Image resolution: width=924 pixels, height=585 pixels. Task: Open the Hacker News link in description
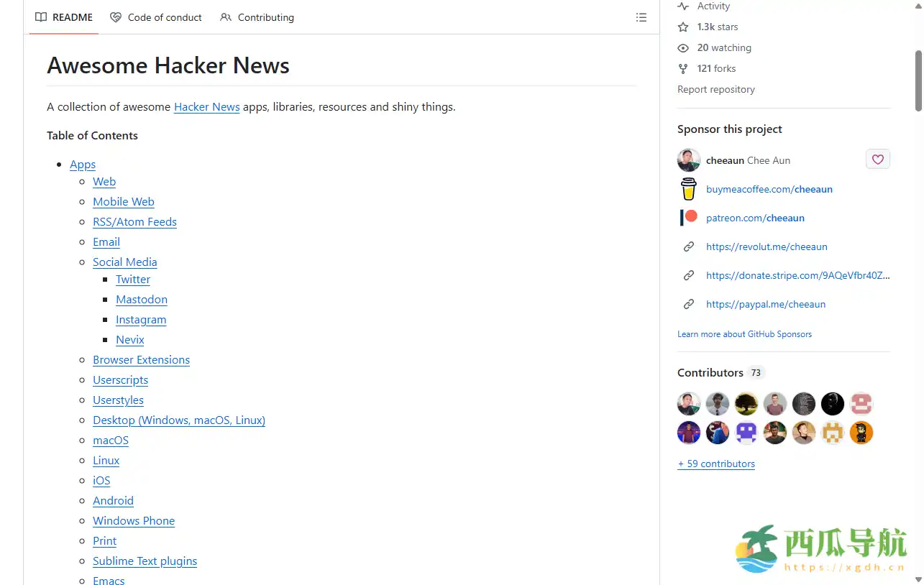pyautogui.click(x=206, y=107)
